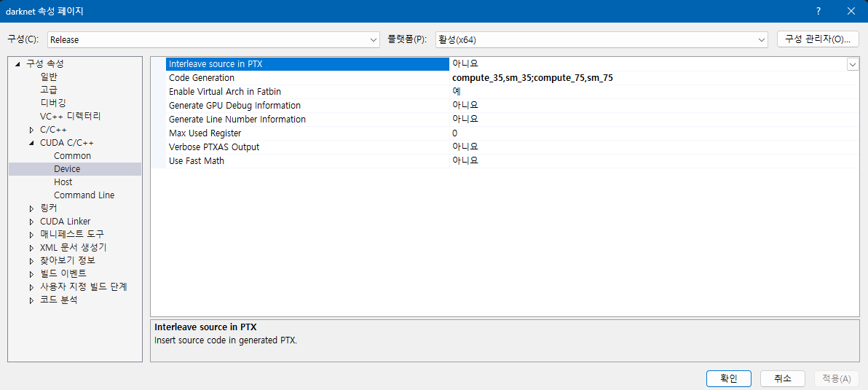This screenshot has width=868, height=390.
Task: Select 고급 in the property tree
Action: [x=49, y=90]
